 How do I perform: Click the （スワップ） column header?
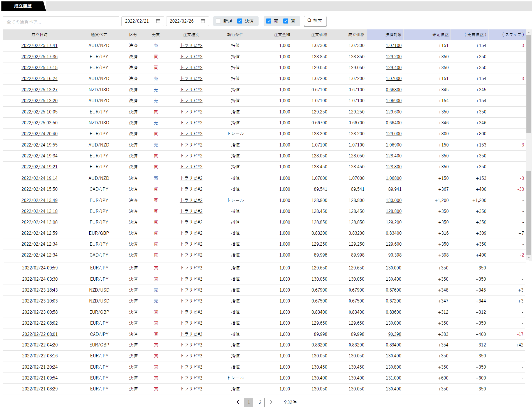click(x=513, y=34)
